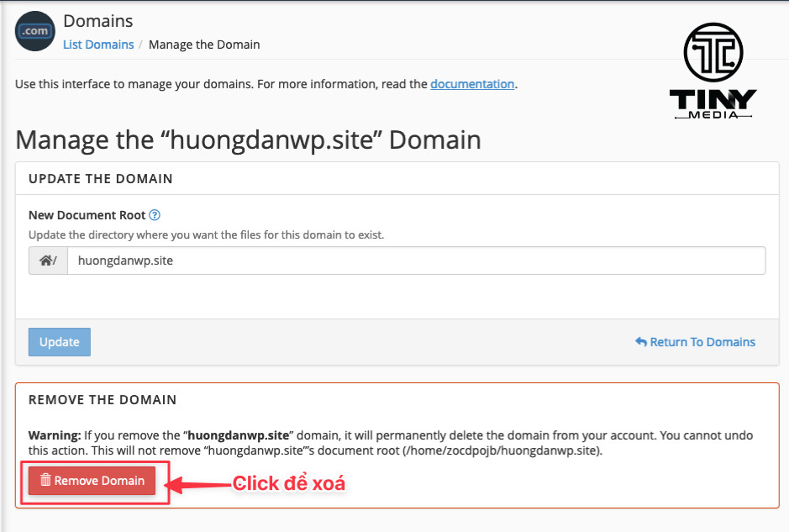Focus the document root input field
The height and width of the screenshot is (532, 789).
(416, 261)
